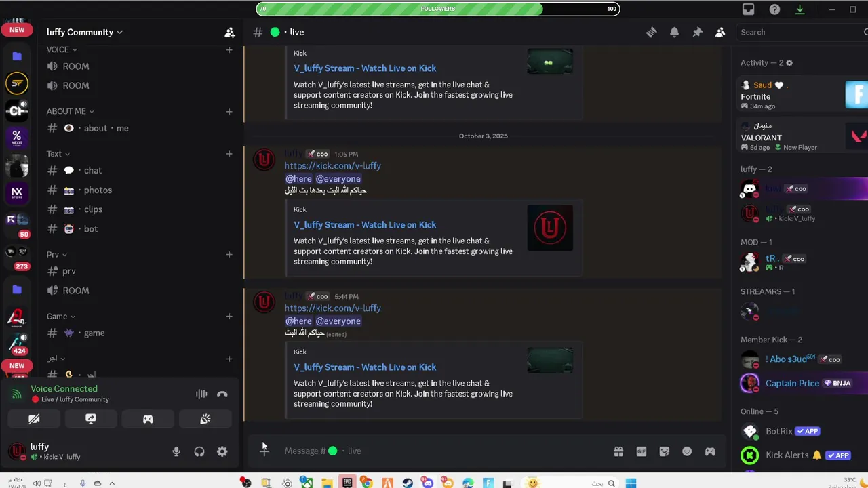Open Discord inbox icon at top right
This screenshot has height=488, width=868.
coord(749,9)
